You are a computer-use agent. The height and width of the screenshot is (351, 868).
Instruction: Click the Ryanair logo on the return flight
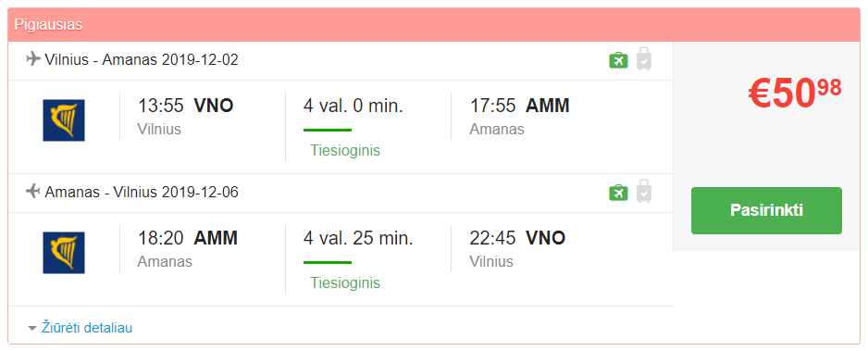pyautogui.click(x=64, y=253)
